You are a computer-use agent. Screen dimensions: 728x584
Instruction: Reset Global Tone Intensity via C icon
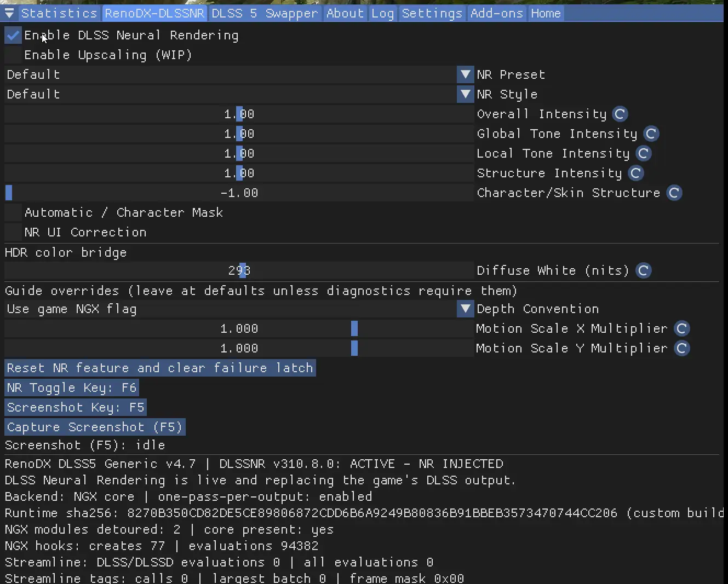point(651,134)
